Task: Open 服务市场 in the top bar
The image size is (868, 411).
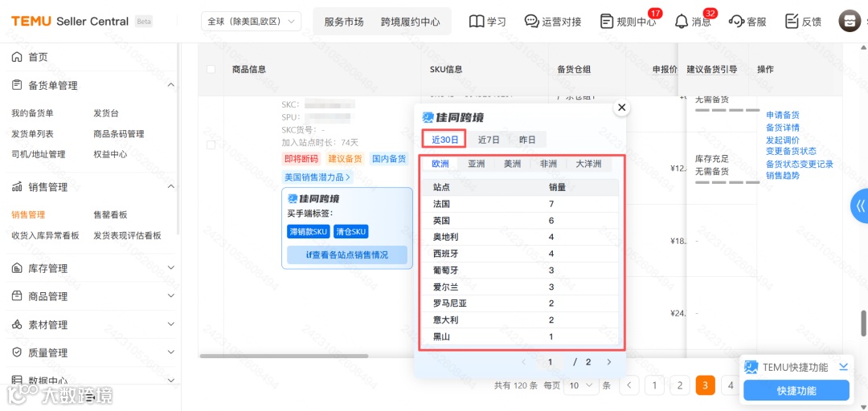Action: tap(344, 22)
